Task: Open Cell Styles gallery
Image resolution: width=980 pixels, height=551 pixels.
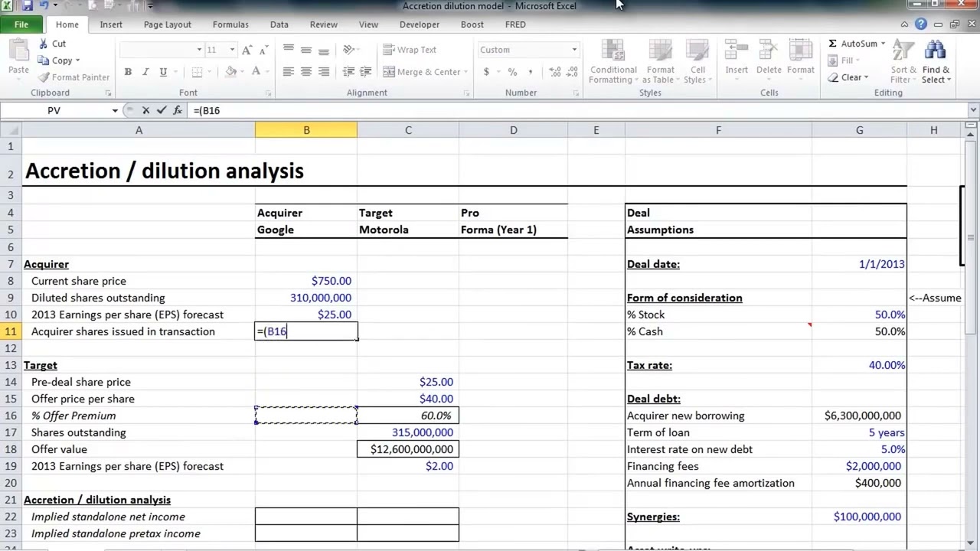Action: tap(697, 61)
